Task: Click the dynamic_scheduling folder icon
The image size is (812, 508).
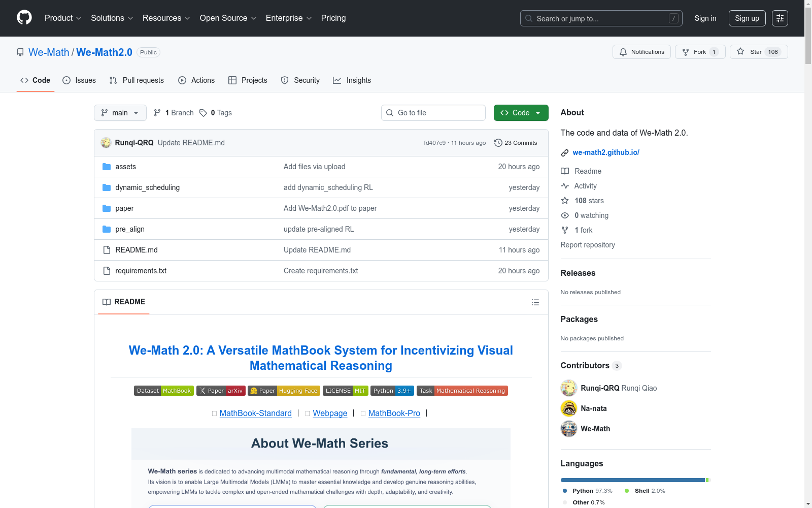Action: (x=107, y=187)
